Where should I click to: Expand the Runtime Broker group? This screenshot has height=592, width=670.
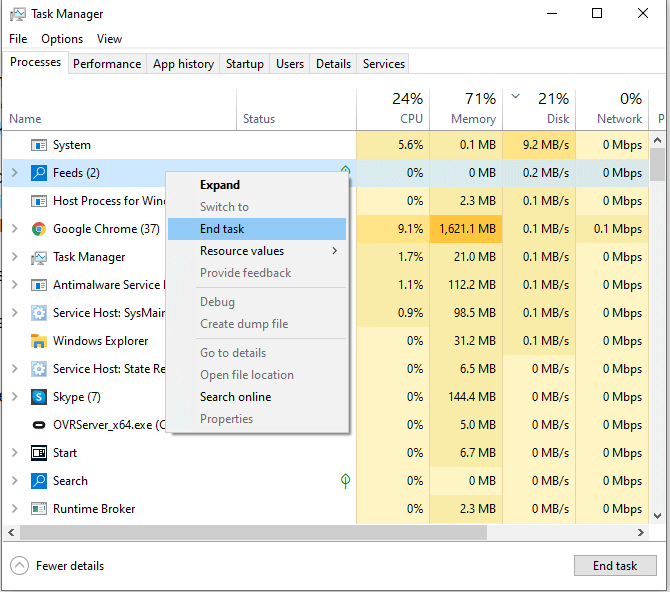tap(15, 509)
